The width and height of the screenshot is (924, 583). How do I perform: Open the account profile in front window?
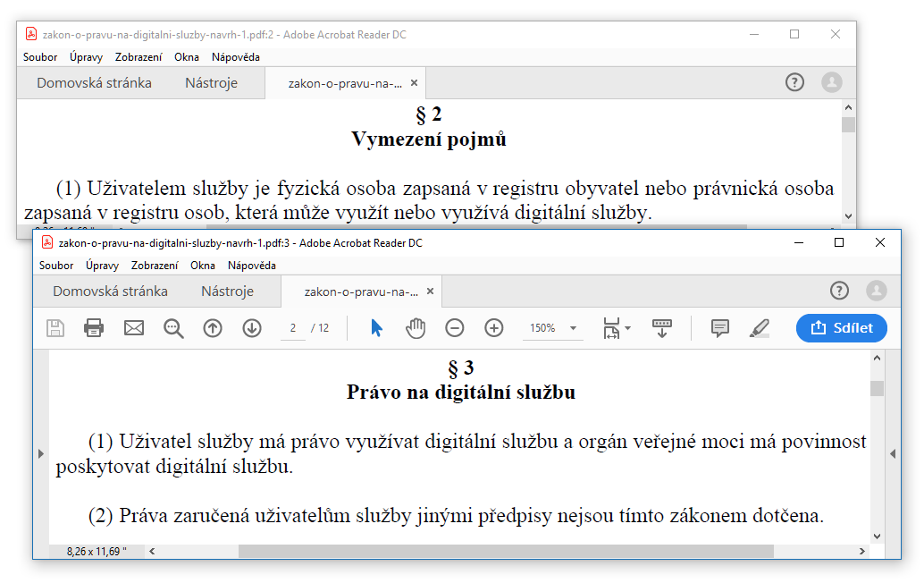click(877, 291)
